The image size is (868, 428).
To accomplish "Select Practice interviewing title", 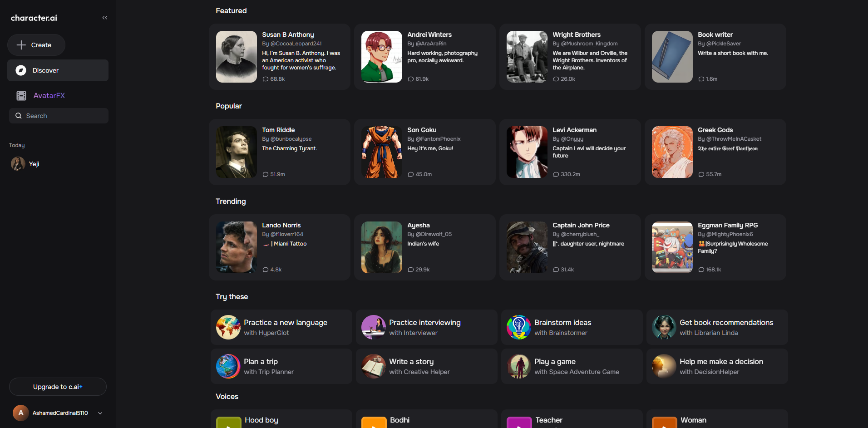I will pyautogui.click(x=425, y=322).
